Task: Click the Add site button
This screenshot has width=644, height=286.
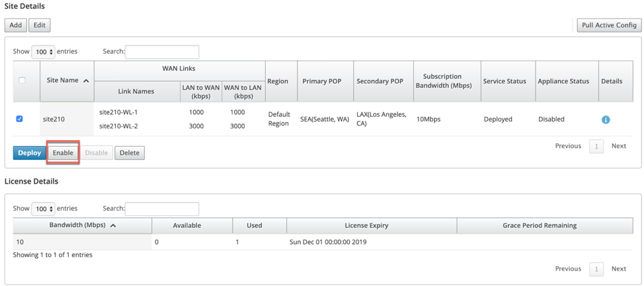Action: (x=16, y=25)
